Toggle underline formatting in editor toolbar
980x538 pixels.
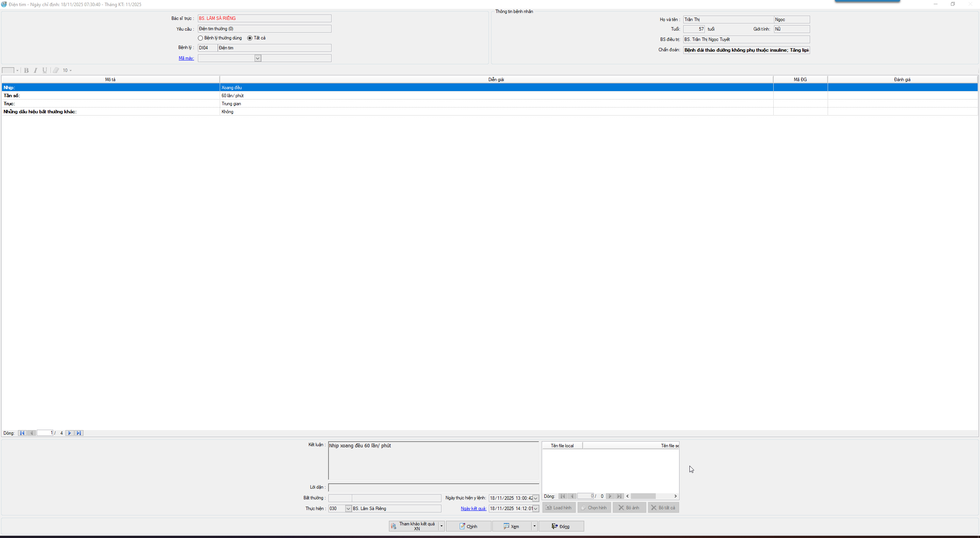point(45,70)
